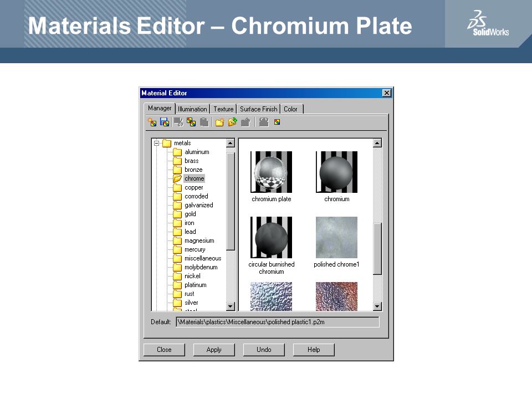
Task: Click the New Material toolbar icon
Action: (x=152, y=122)
